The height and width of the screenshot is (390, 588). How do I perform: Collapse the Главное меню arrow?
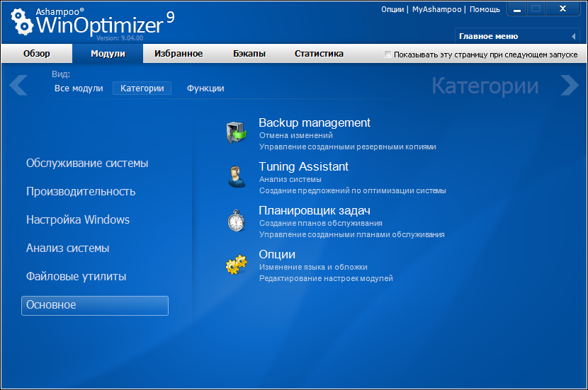573,36
